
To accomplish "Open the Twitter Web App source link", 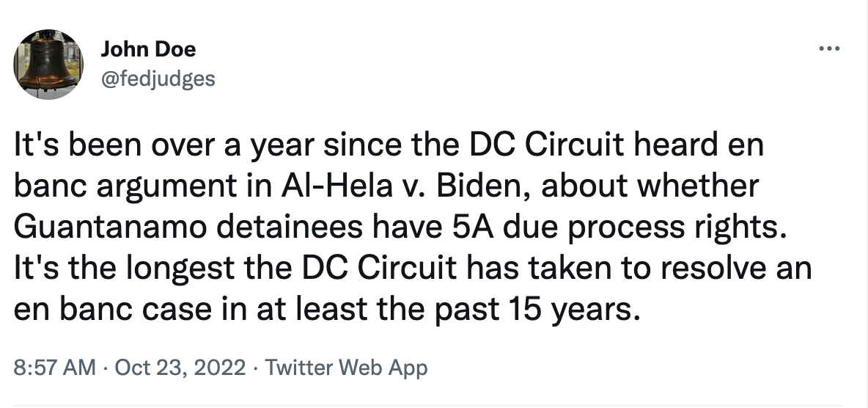I will pyautogui.click(x=347, y=367).
